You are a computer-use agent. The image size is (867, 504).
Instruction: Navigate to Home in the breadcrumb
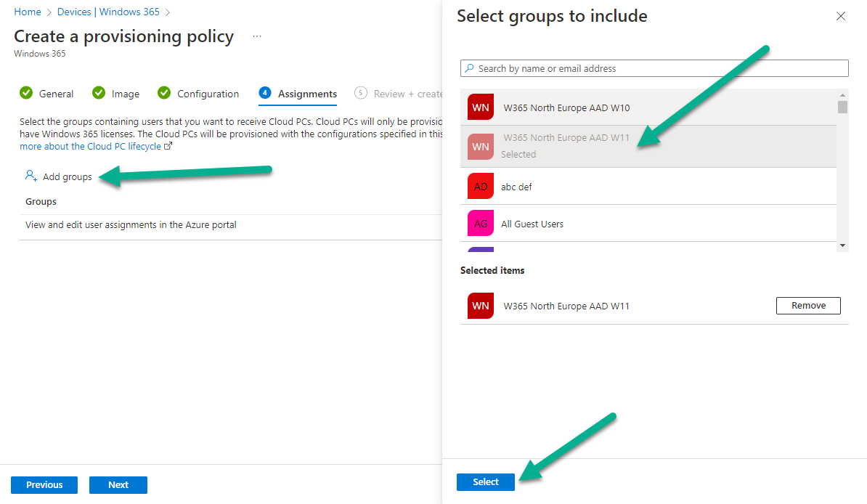pos(28,12)
